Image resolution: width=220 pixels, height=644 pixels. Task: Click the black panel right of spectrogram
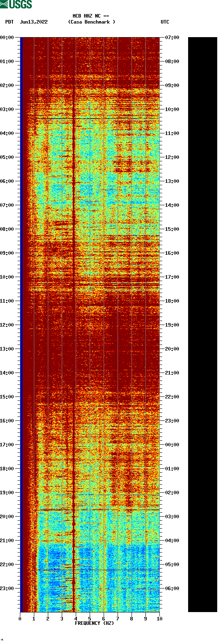click(202, 325)
